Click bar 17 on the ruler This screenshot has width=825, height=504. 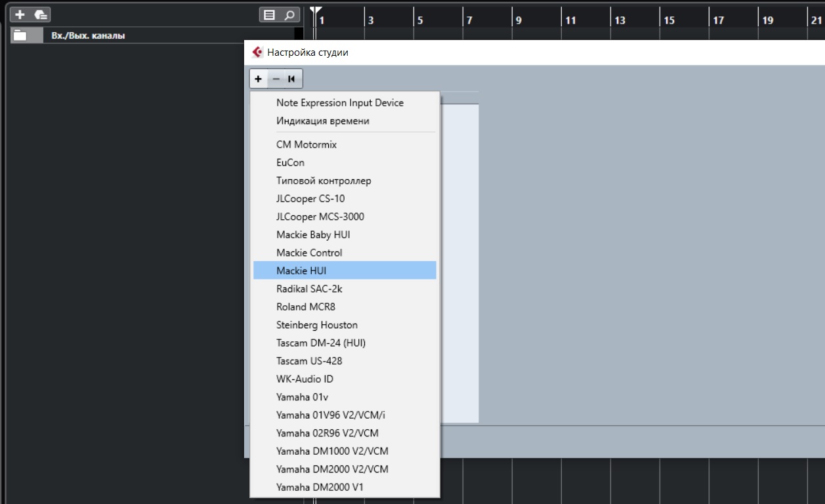coord(718,20)
